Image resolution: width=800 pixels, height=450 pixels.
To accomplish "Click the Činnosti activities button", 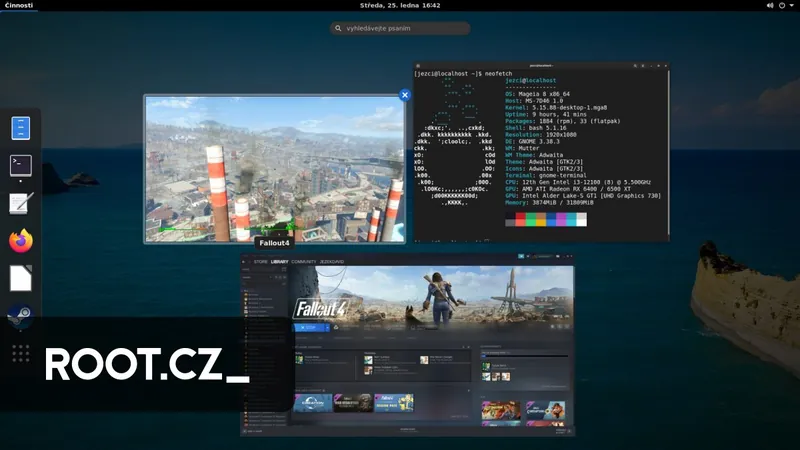I will click(x=19, y=5).
